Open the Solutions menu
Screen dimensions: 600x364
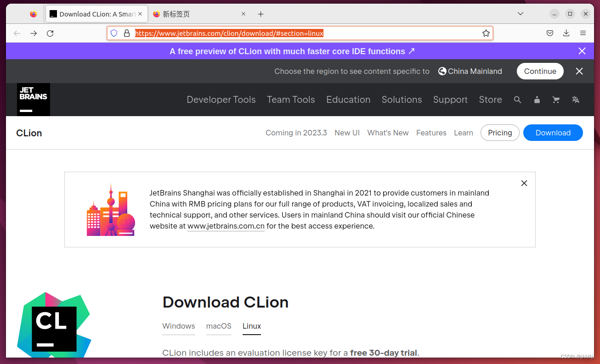pos(402,100)
